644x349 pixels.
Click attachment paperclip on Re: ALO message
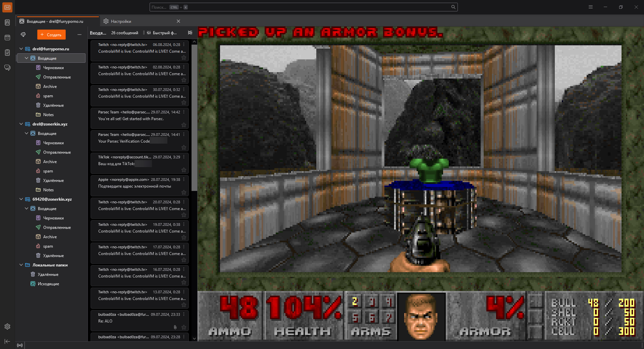[175, 327]
